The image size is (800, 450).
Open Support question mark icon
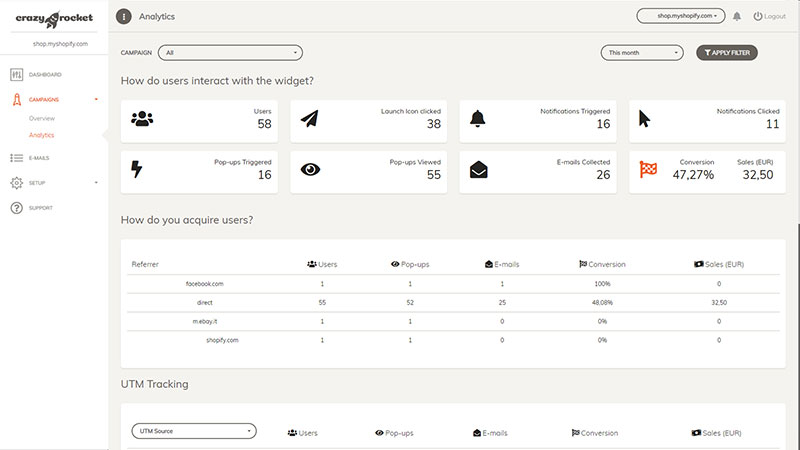(x=16, y=208)
